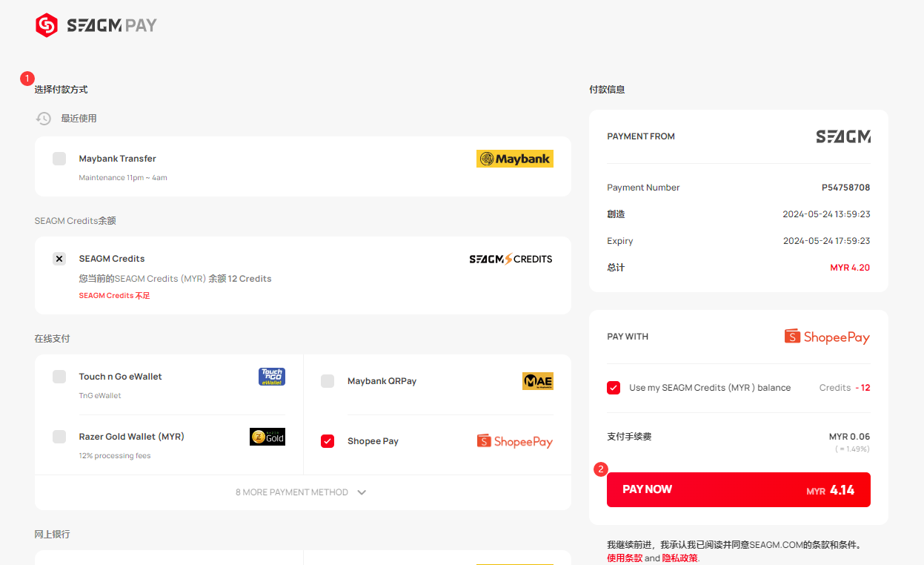Click the creation time 2024-05-24 13:59:23
Viewport: 924px width, 565px height.
tap(827, 214)
